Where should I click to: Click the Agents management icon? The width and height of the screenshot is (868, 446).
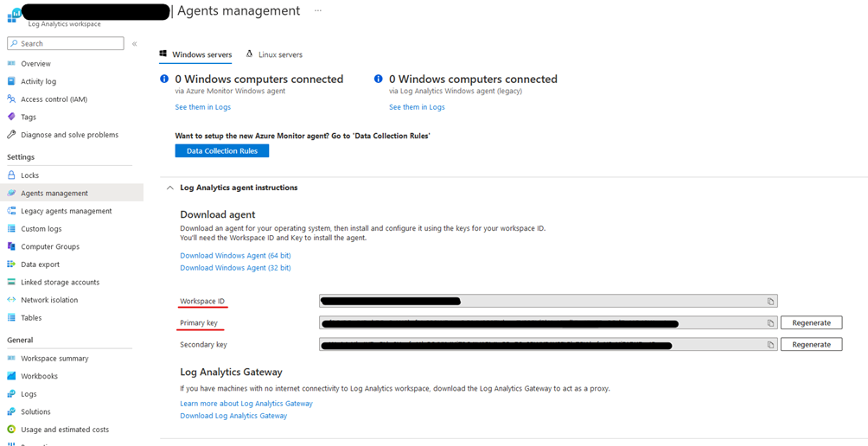(11, 193)
